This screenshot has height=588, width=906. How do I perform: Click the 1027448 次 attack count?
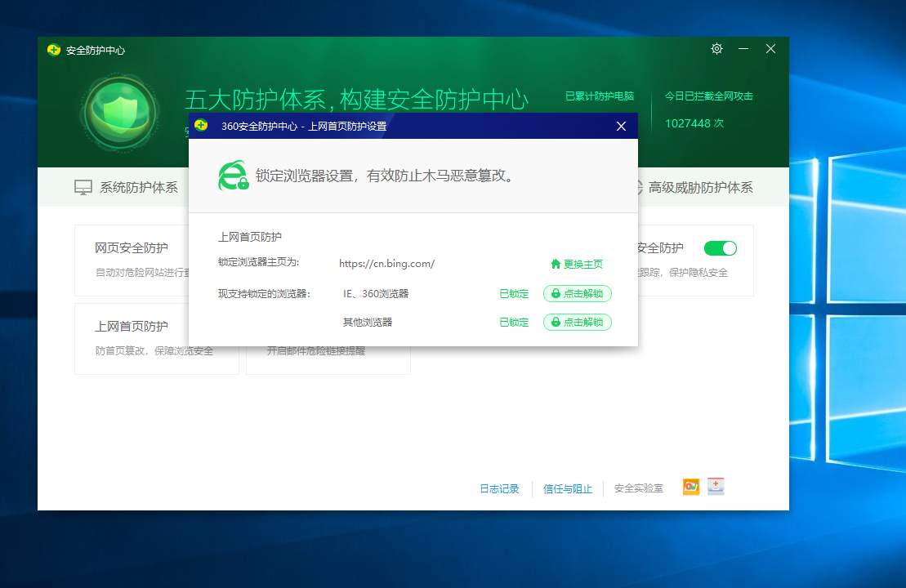tap(694, 123)
